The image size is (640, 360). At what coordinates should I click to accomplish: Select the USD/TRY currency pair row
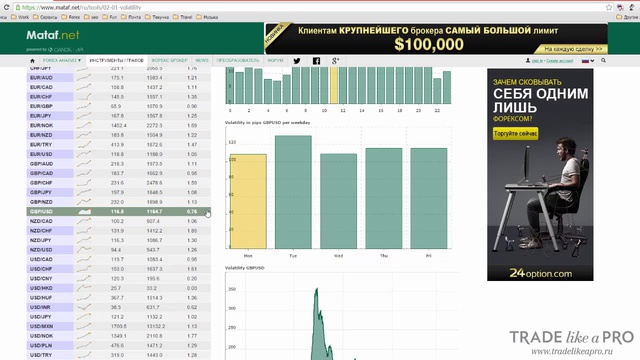119,355
